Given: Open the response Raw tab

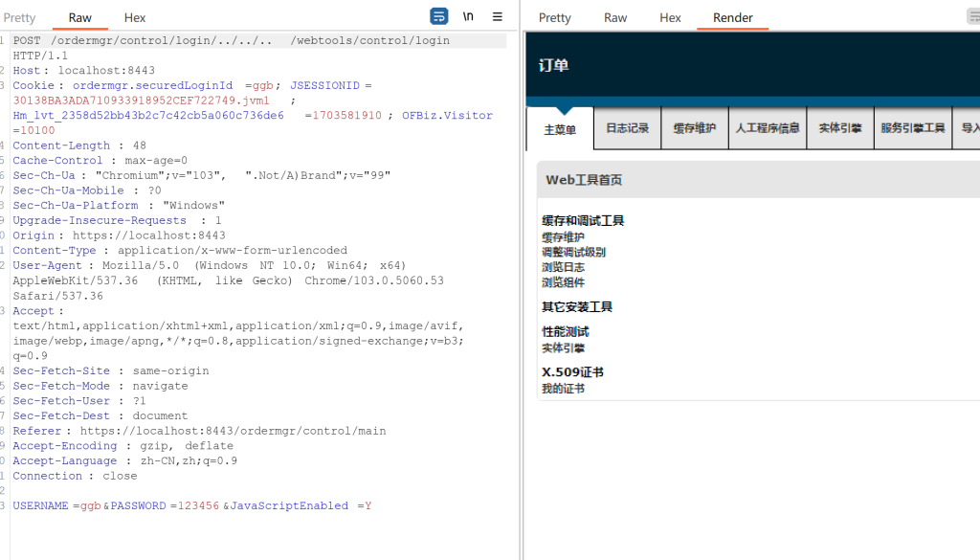Looking at the screenshot, I should pos(615,17).
